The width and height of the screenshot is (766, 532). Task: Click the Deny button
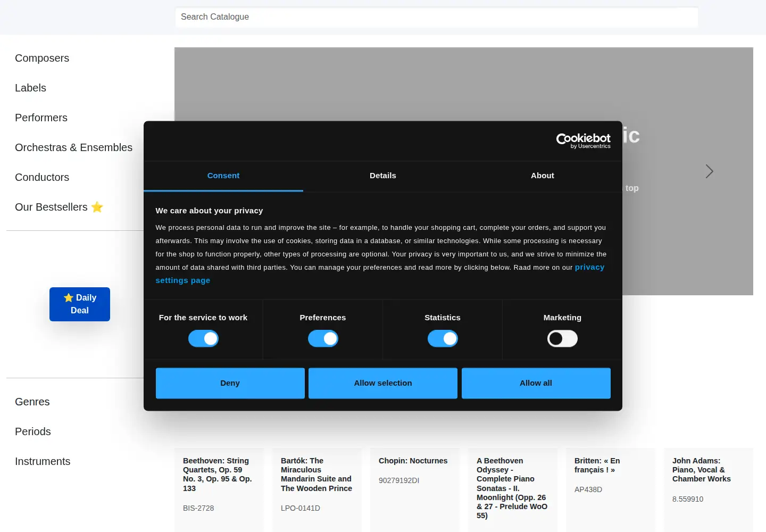tap(230, 383)
